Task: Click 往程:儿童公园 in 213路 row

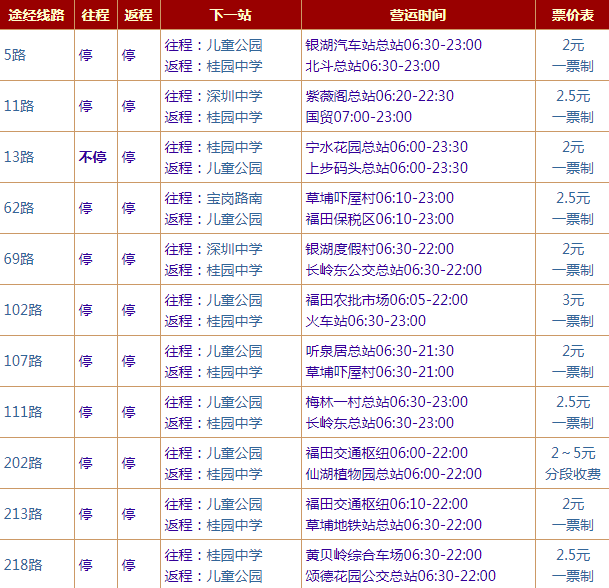Action: point(213,504)
